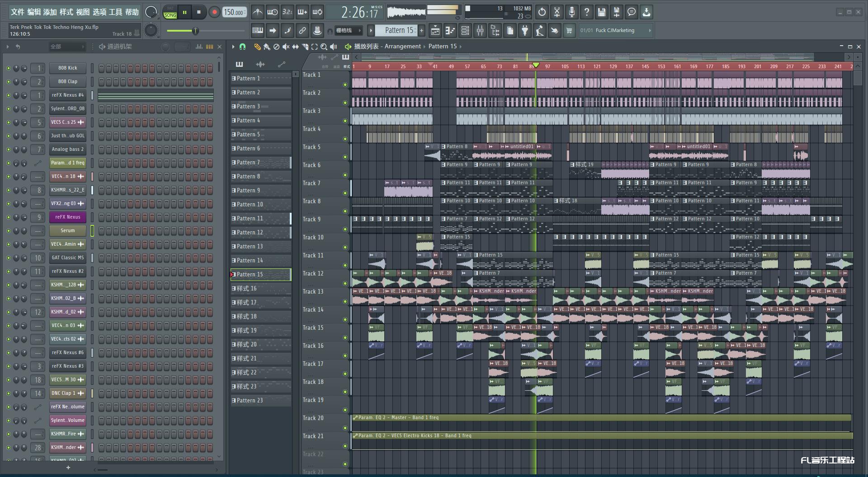The width and height of the screenshot is (868, 477).
Task: Select Pattern 7 in the picker
Action: click(x=261, y=163)
